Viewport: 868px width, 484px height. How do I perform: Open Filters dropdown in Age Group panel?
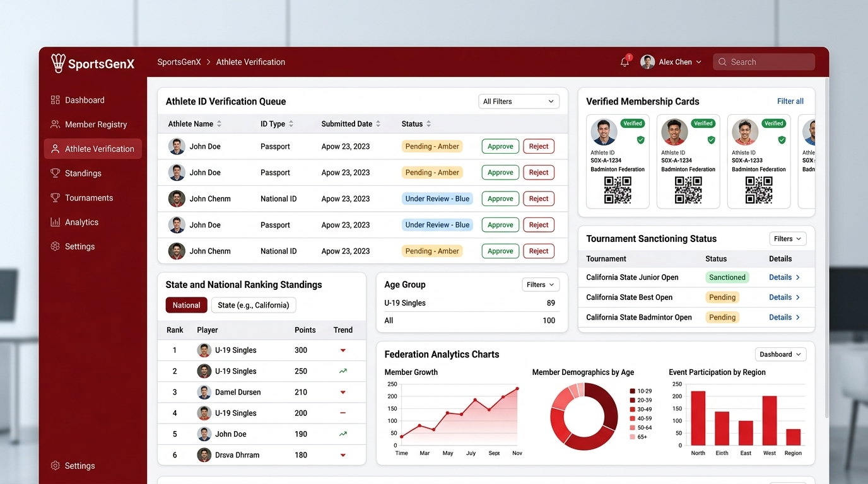click(541, 285)
